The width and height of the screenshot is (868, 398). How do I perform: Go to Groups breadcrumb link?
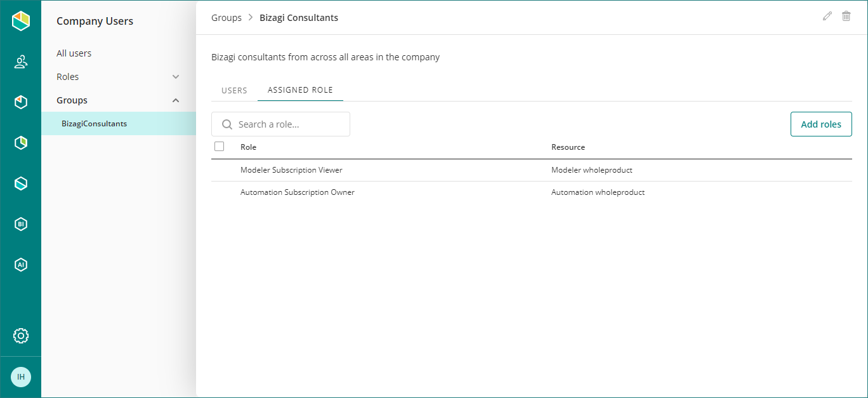tap(227, 18)
